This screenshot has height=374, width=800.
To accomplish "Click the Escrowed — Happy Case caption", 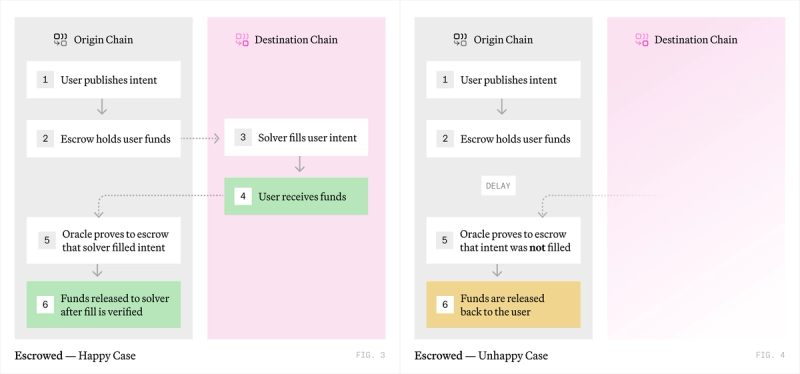I will (x=76, y=355).
